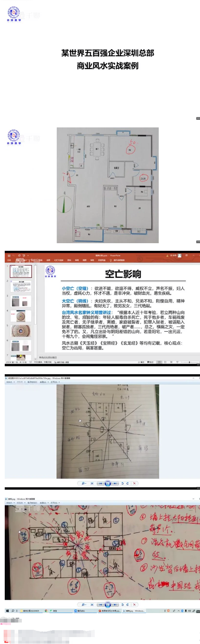Select slide 4 thumbnail with compass image
The image size is (200, 644).
(x=21, y=316)
